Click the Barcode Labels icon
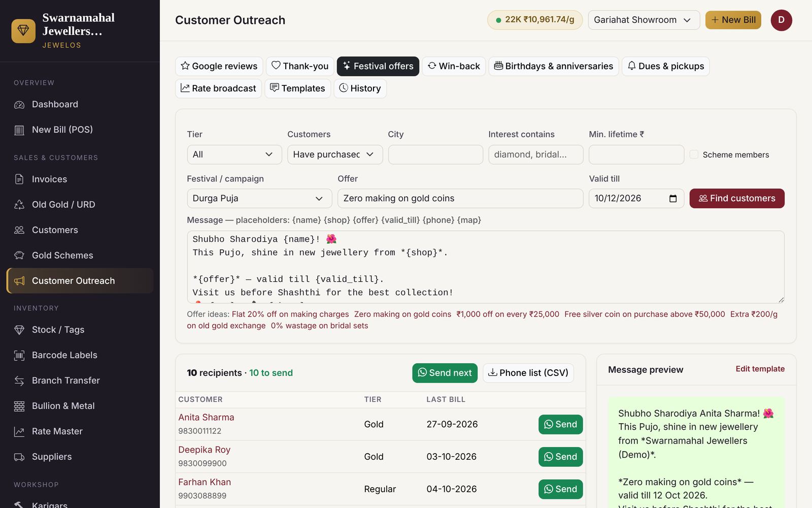The width and height of the screenshot is (812, 508). coord(19,356)
